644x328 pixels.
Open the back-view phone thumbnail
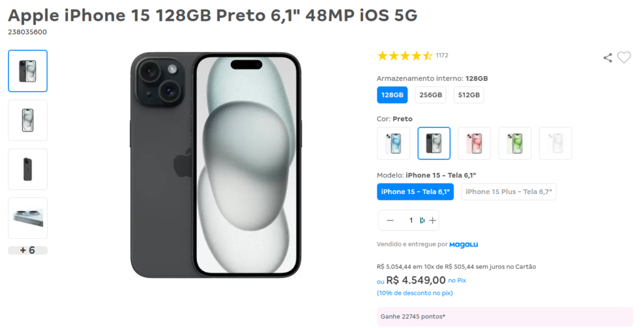[28, 169]
